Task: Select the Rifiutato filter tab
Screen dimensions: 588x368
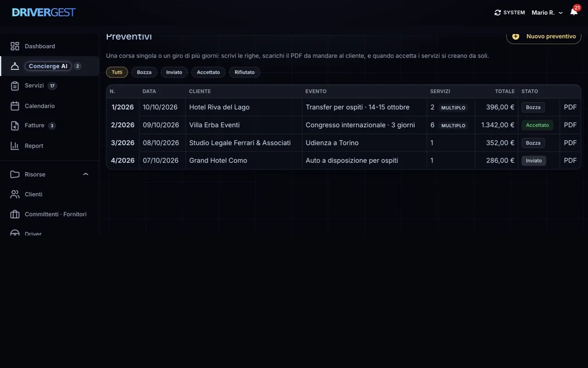Action: [245, 72]
